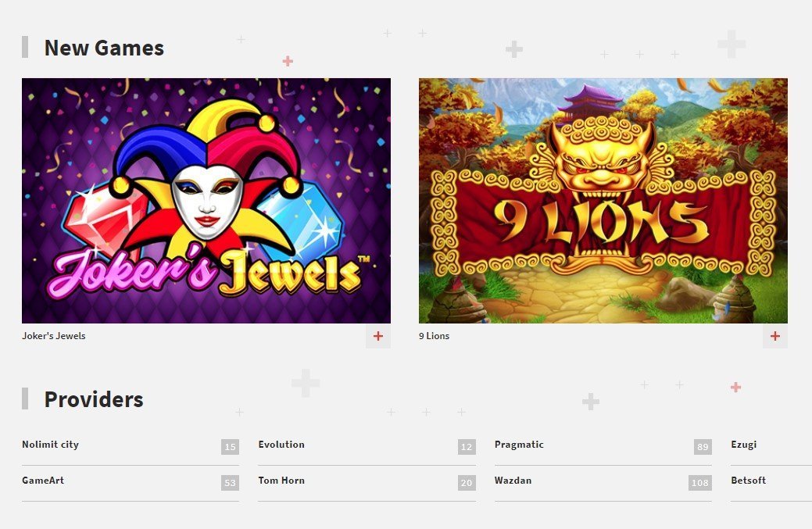
Task: Click the 9 Lions title text
Action: pyautogui.click(x=434, y=336)
